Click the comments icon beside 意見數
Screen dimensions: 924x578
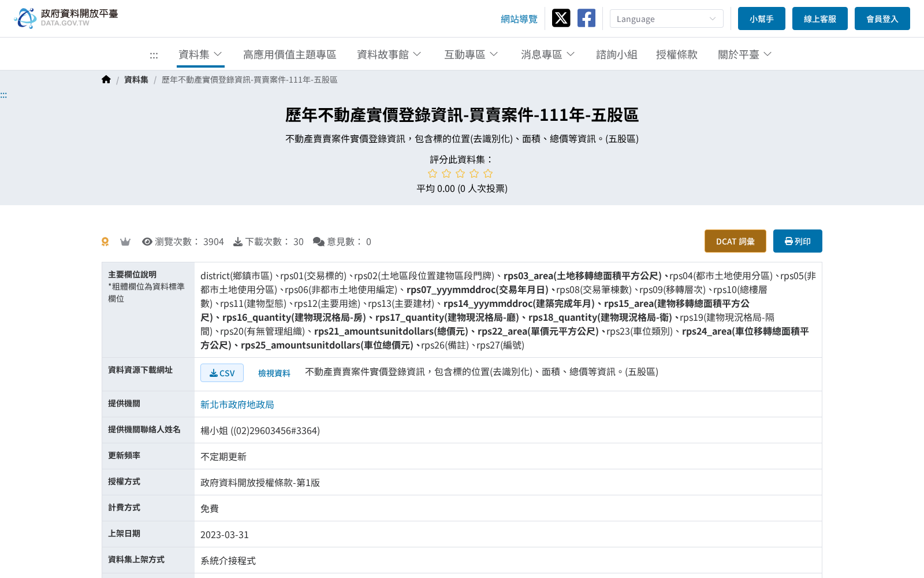point(319,242)
